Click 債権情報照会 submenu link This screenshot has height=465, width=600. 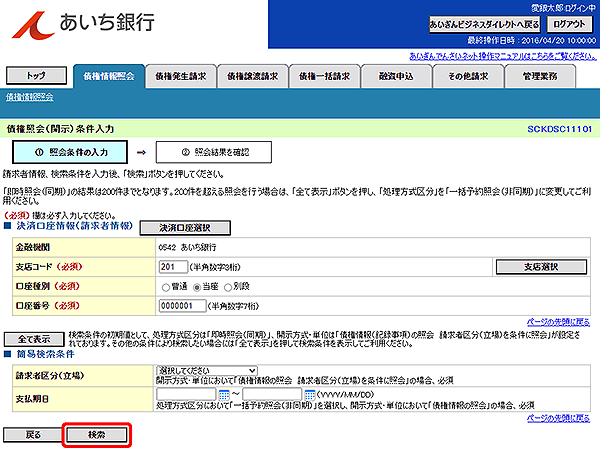[29, 97]
